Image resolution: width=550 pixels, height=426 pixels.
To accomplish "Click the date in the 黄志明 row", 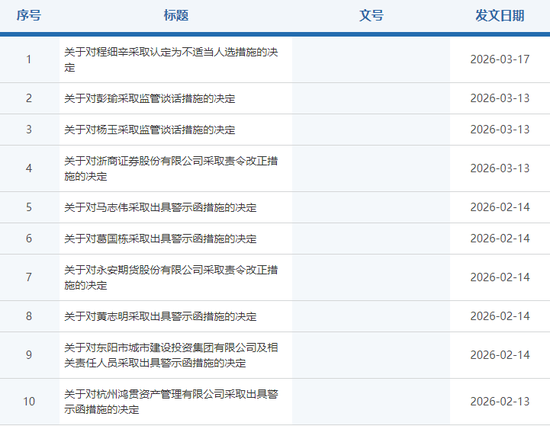I will click(x=500, y=316).
